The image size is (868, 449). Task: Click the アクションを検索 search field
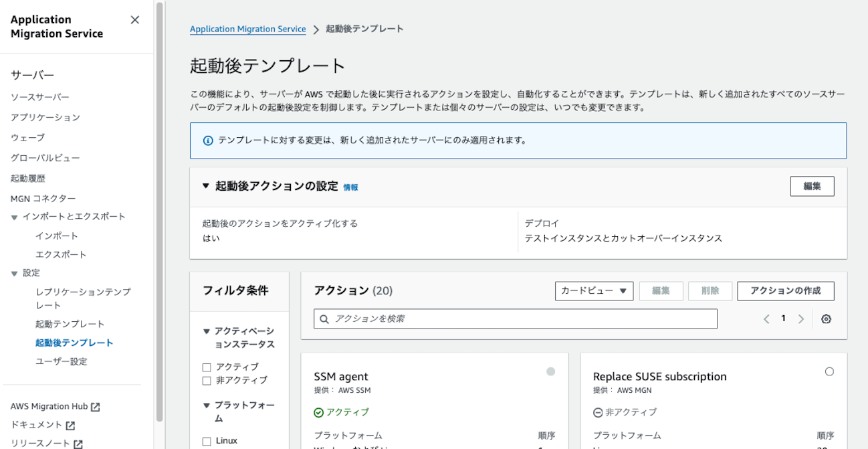tap(515, 319)
